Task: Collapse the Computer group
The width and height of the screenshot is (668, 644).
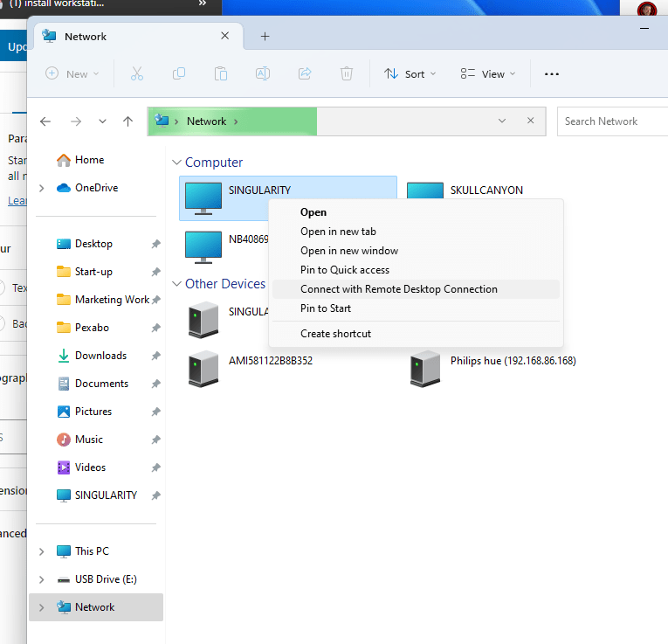Action: pos(176,163)
